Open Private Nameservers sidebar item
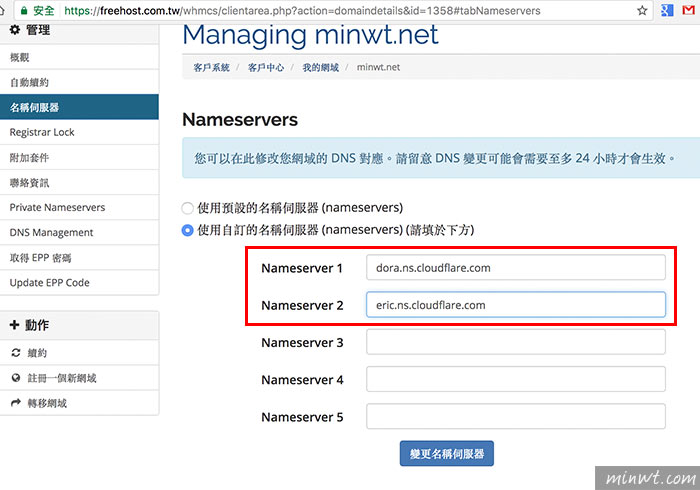 pyautogui.click(x=79, y=208)
